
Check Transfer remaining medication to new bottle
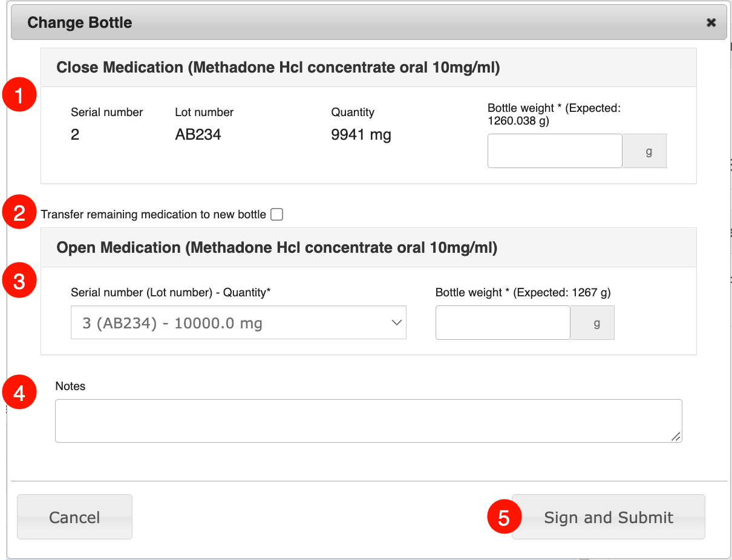[x=276, y=214]
